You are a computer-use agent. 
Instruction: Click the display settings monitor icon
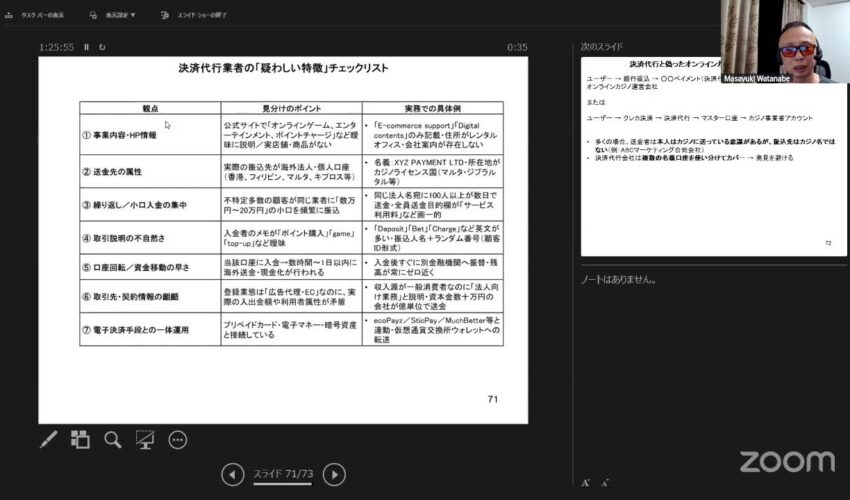point(93,16)
